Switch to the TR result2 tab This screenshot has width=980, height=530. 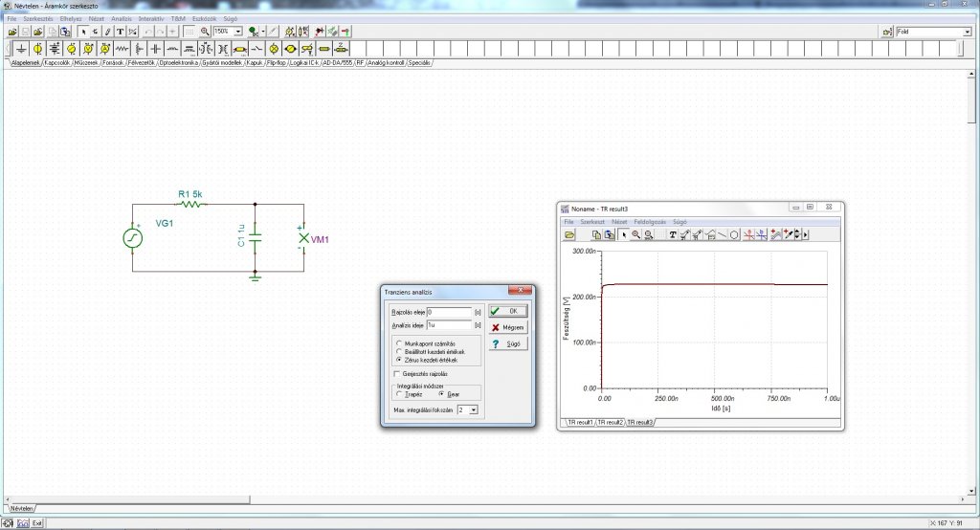pos(610,423)
